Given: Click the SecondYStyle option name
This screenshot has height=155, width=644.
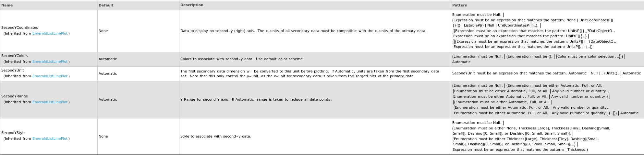Looking at the screenshot, I should [13, 133].
